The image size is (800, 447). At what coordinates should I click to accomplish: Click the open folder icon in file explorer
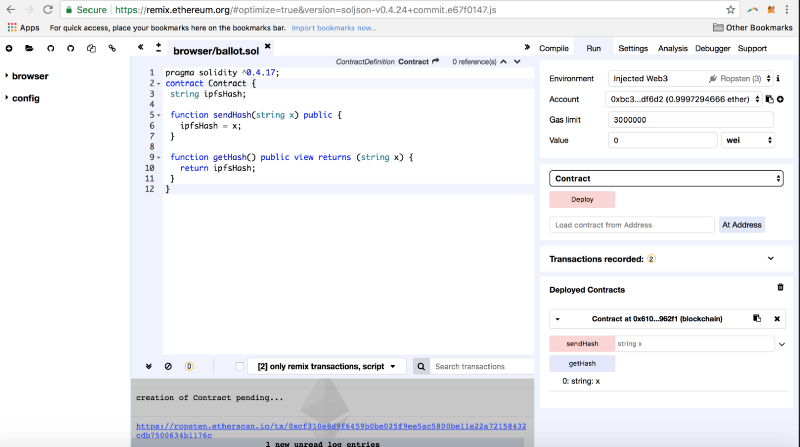pyautogui.click(x=29, y=48)
